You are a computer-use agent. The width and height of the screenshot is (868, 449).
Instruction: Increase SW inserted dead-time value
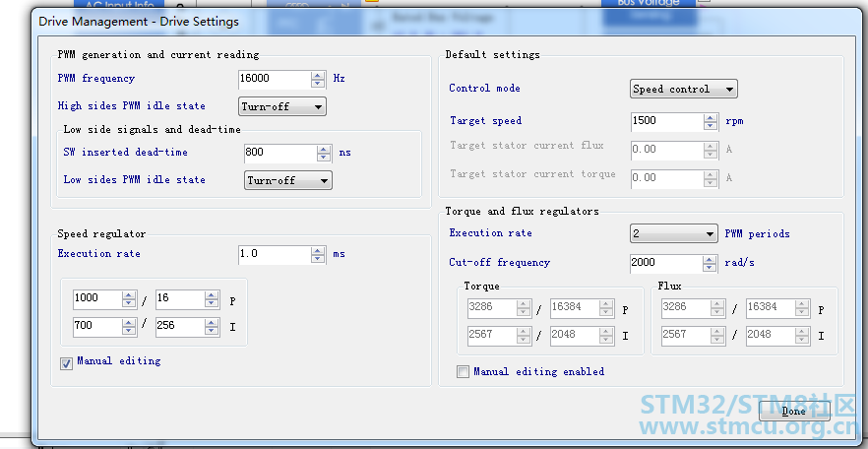point(325,150)
